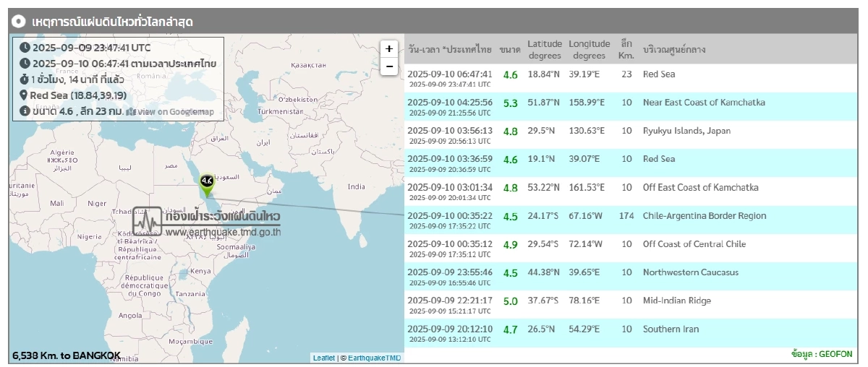This screenshot has height=367, width=868.
Task: Select Off East Coast of Kamchatka row
Action: [629, 191]
